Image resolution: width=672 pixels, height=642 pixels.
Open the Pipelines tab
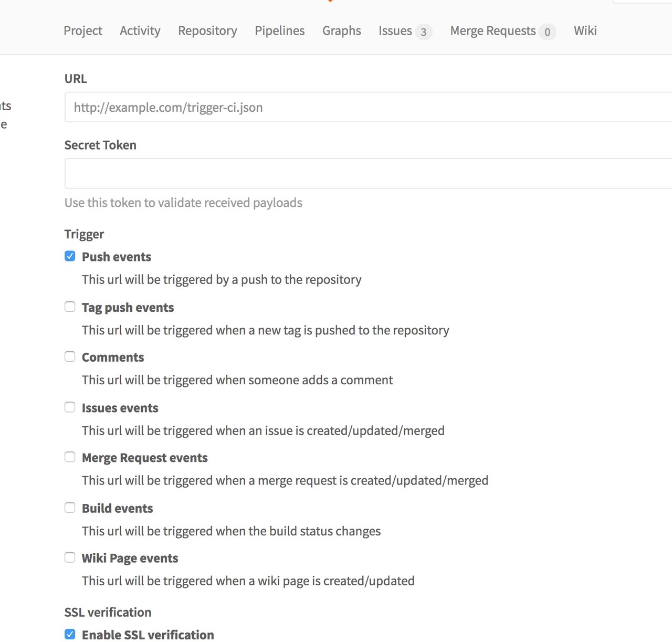(x=279, y=31)
